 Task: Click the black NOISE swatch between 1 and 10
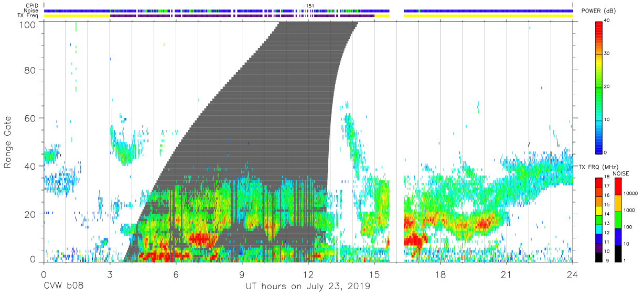[618, 254]
